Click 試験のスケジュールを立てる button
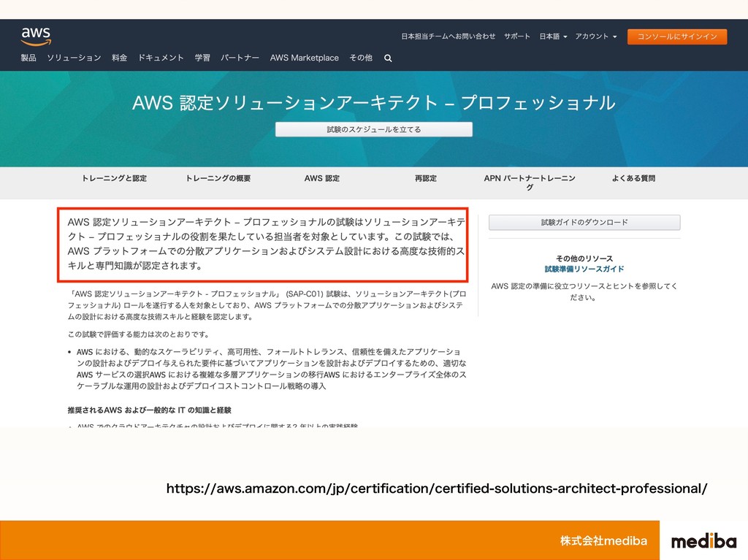The width and height of the screenshot is (748, 560). pos(374,129)
